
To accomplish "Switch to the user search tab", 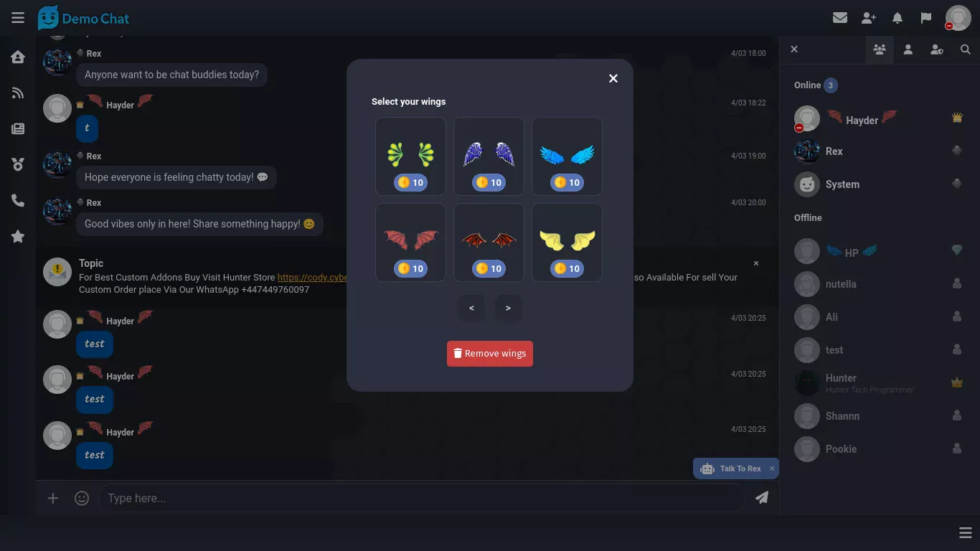I will point(966,50).
